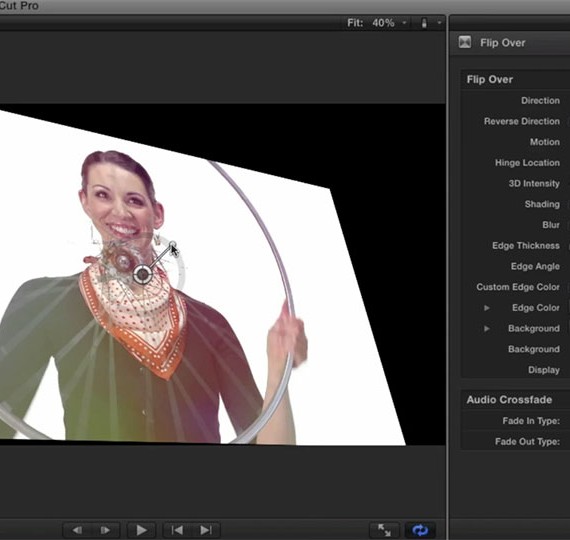Step forward one frame with right arrow

click(105, 530)
